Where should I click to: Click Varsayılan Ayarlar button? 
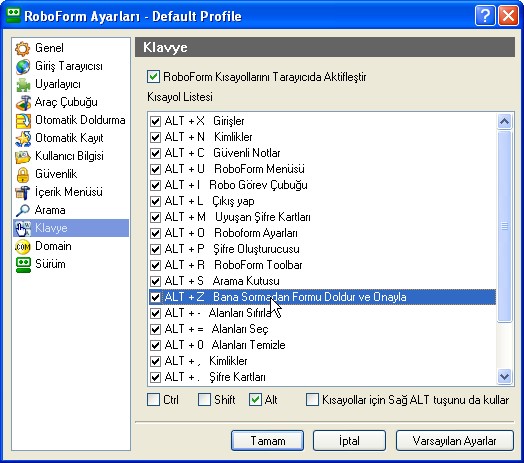[454, 441]
